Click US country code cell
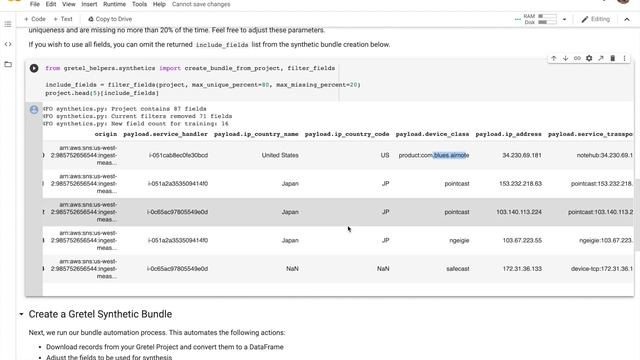 click(385, 155)
